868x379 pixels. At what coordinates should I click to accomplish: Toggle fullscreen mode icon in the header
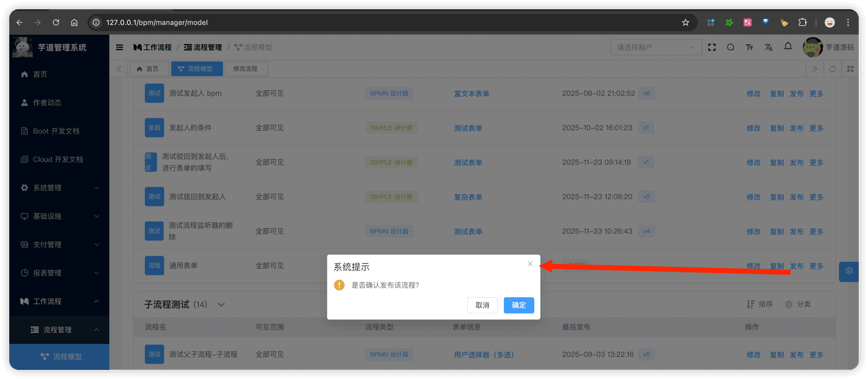click(712, 47)
